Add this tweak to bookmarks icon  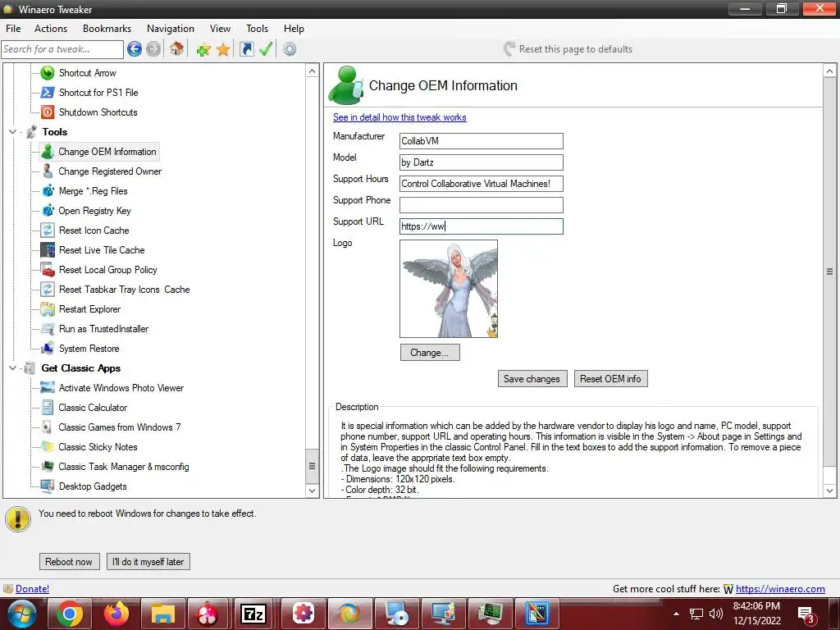(203, 50)
